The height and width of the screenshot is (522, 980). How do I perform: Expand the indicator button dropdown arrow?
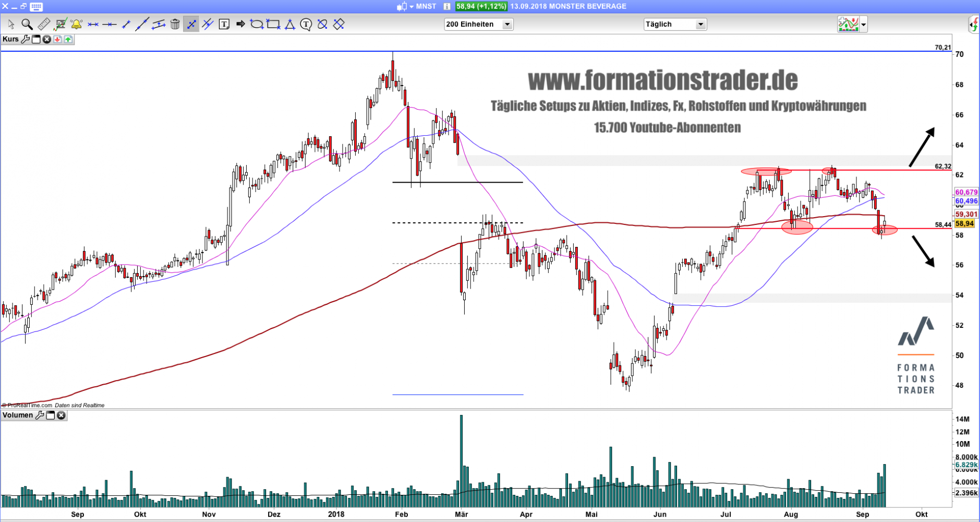point(864,25)
